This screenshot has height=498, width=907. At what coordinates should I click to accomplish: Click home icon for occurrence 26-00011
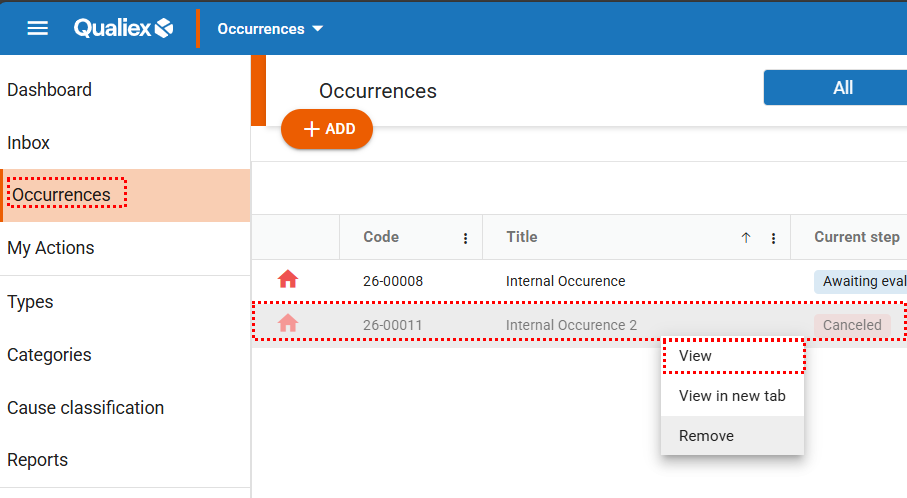point(288,324)
